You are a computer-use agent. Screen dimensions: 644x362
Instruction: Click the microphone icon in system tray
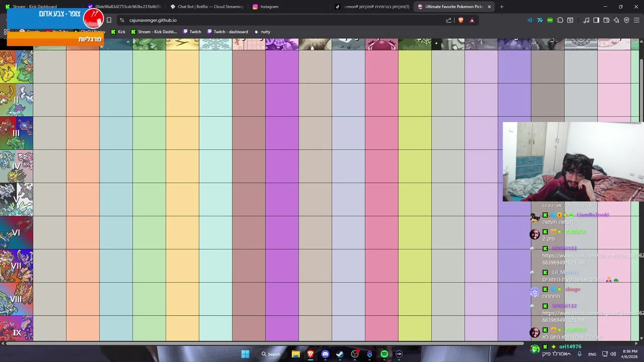[x=579, y=354]
